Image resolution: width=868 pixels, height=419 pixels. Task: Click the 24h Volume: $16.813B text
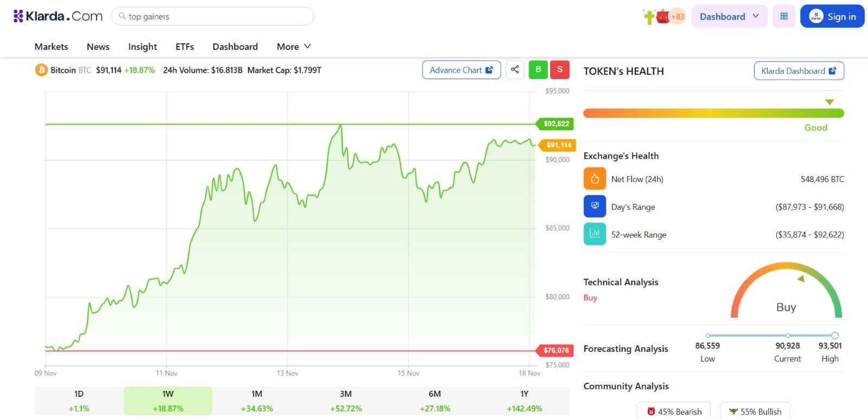coord(202,70)
